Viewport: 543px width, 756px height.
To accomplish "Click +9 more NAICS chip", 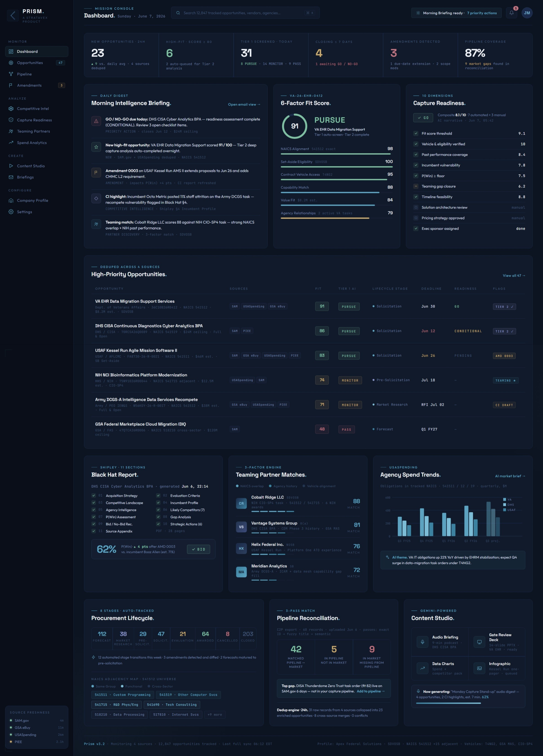I will point(215,714).
